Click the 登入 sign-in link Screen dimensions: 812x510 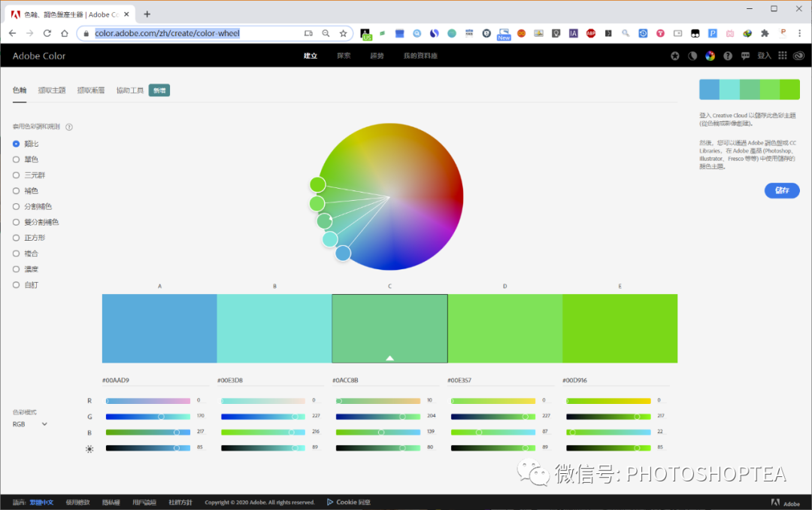tap(765, 56)
